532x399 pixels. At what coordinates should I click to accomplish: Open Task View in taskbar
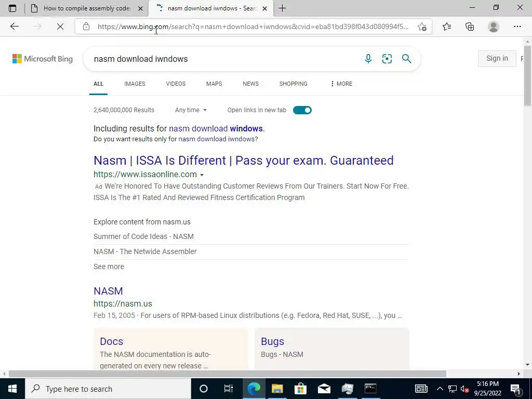click(x=229, y=389)
